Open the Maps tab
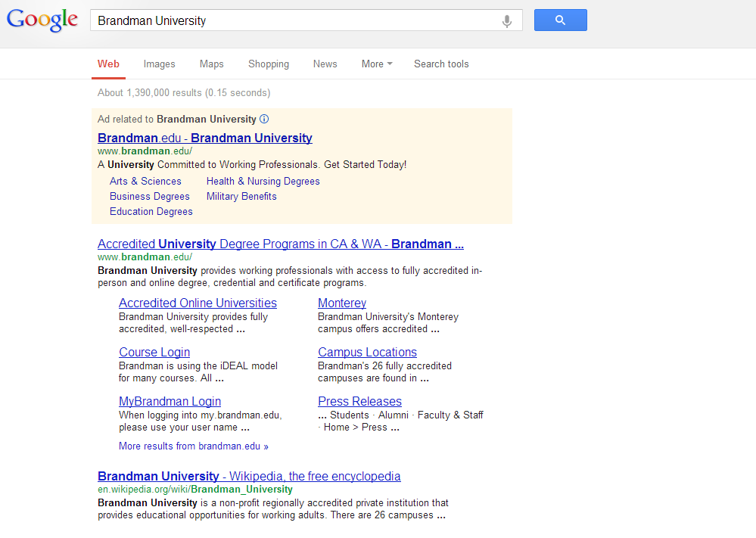The height and width of the screenshot is (538, 756). click(x=212, y=64)
